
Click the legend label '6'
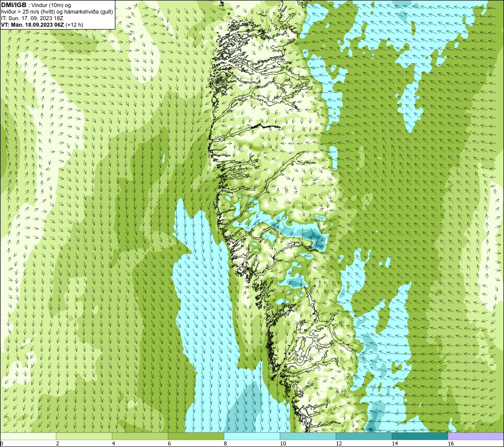click(169, 444)
